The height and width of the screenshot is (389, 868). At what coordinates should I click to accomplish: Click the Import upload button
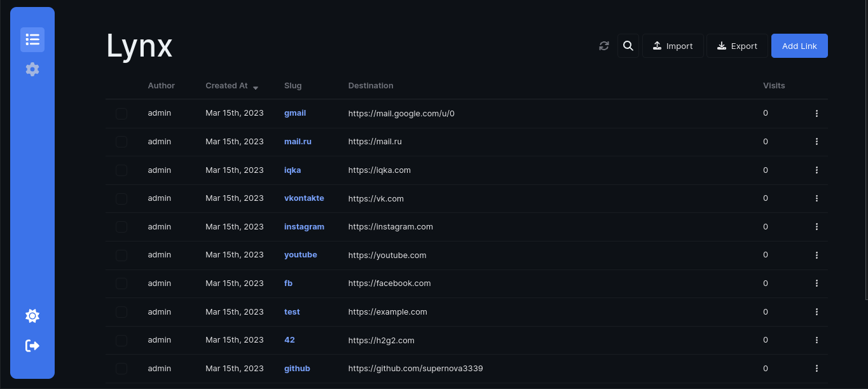pyautogui.click(x=673, y=46)
